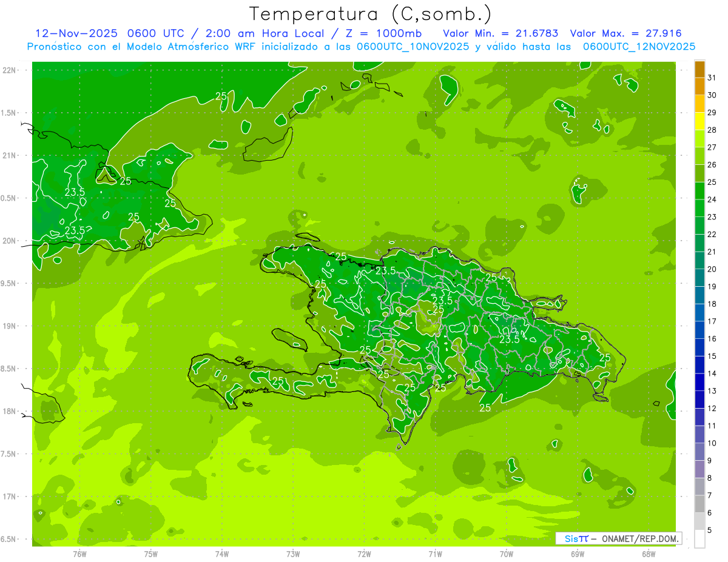Image resolution: width=728 pixels, height=562 pixels.
Task: Click the '21N' latitude label
Action: pos(8,156)
